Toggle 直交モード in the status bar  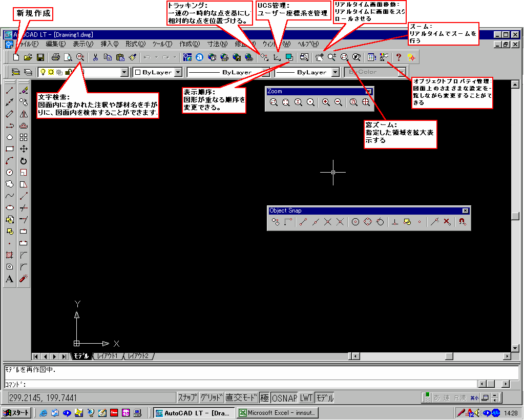[x=242, y=397]
